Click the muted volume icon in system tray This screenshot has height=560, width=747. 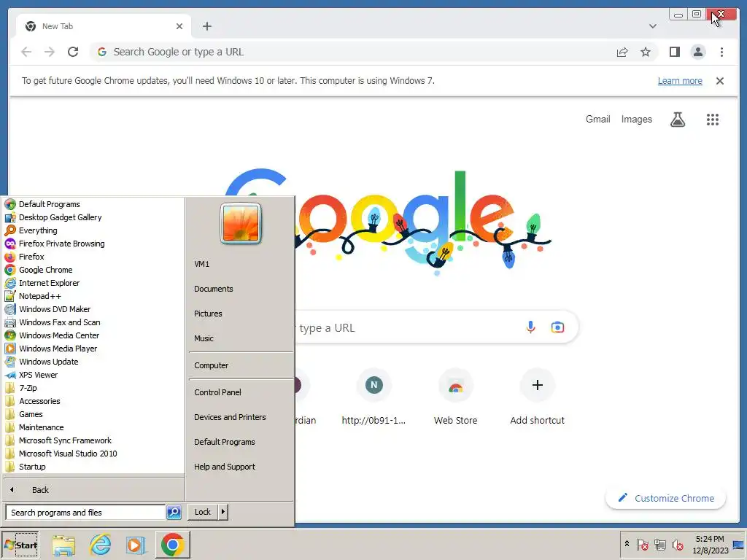tap(677, 544)
